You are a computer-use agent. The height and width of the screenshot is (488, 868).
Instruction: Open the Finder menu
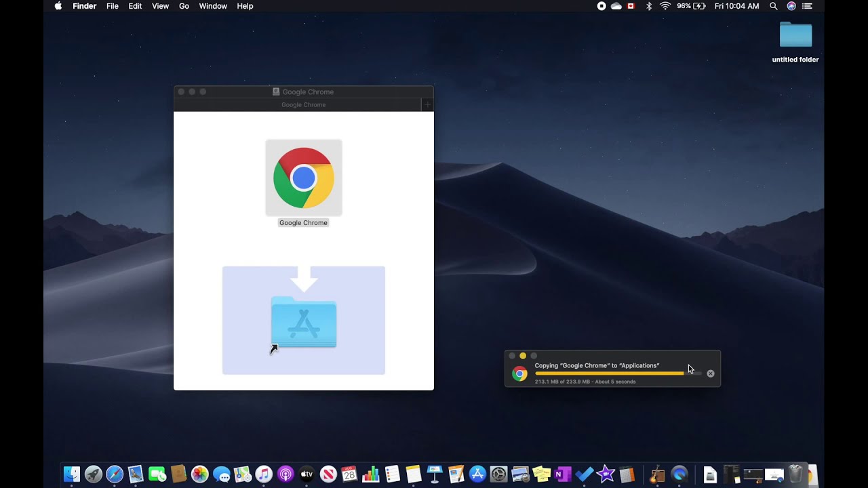[x=85, y=6]
